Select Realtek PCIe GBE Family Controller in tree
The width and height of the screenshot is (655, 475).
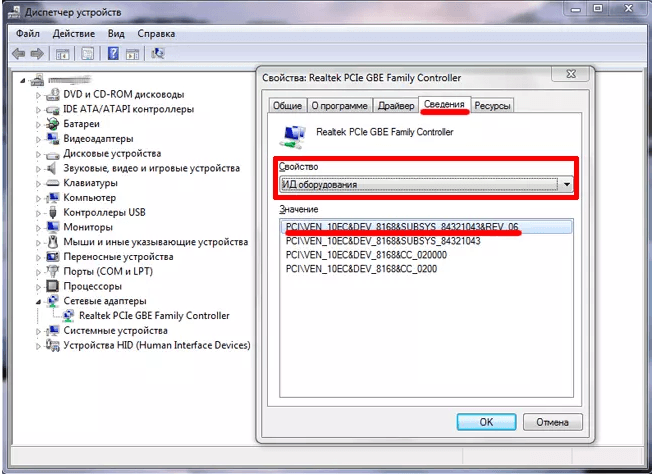pos(154,315)
